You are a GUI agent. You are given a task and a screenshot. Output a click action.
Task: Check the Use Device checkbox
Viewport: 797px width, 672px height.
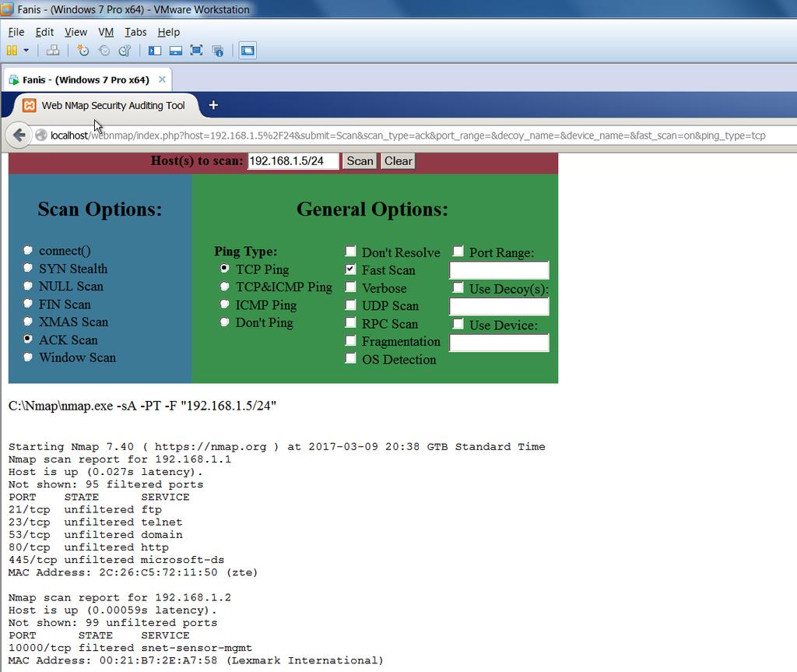click(x=458, y=323)
